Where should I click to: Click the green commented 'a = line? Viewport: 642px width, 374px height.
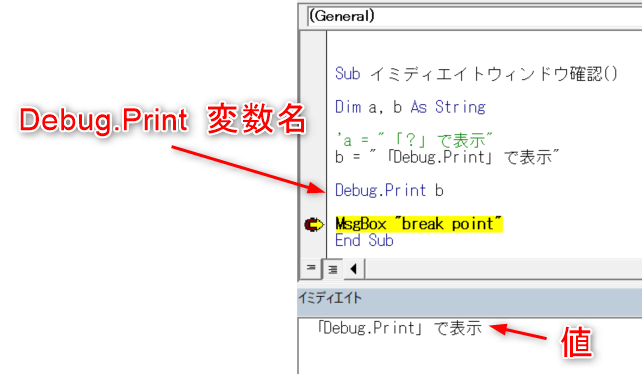coord(414,141)
